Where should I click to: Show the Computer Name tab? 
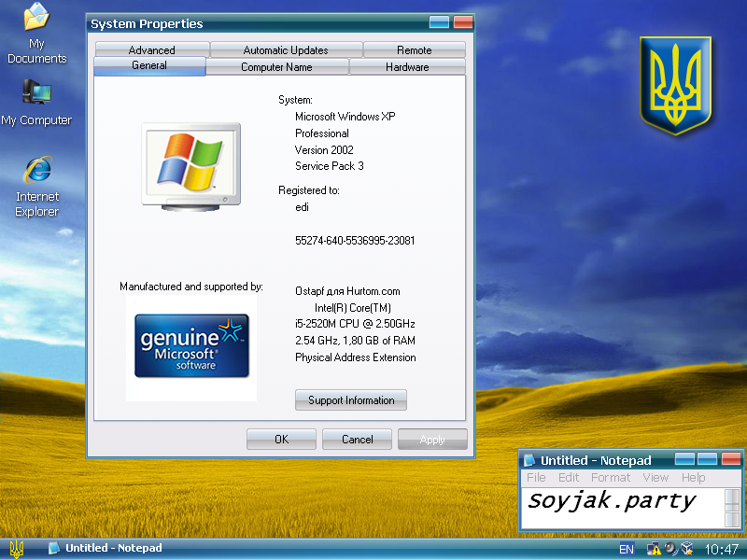(276, 67)
